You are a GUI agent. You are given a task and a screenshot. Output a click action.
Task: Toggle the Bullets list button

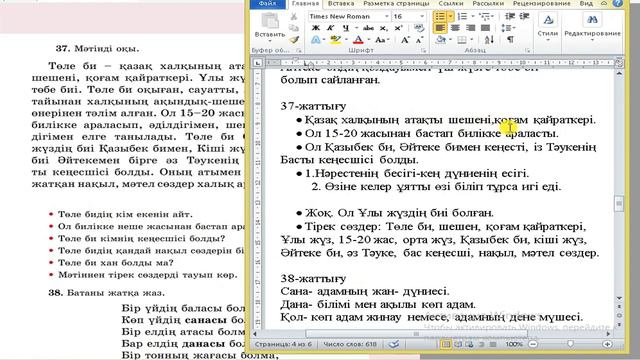(x=440, y=16)
